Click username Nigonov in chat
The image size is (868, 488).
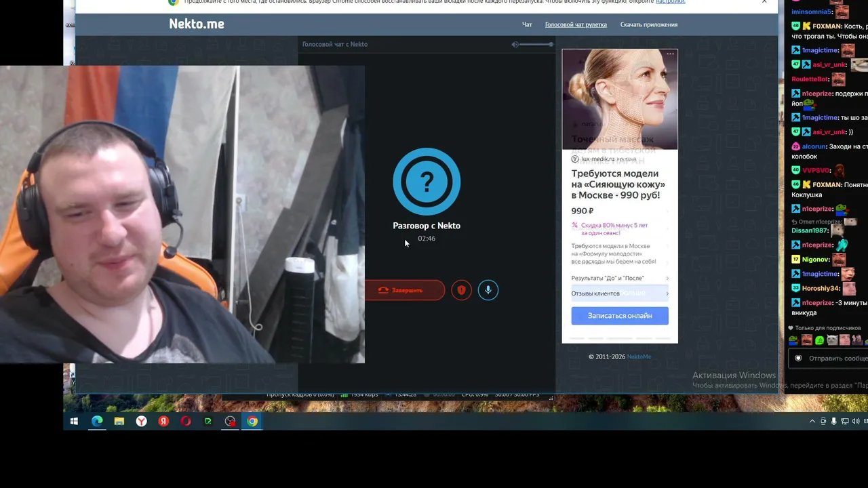click(816, 260)
